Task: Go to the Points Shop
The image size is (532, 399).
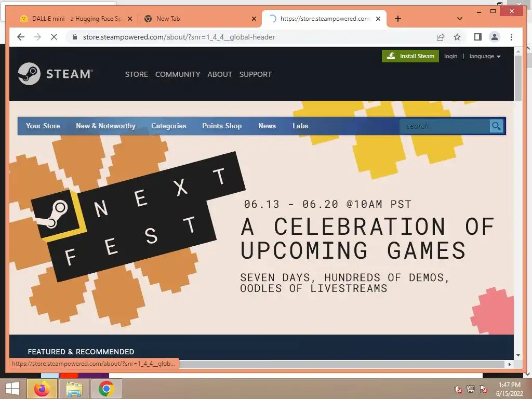Action: coord(222,126)
